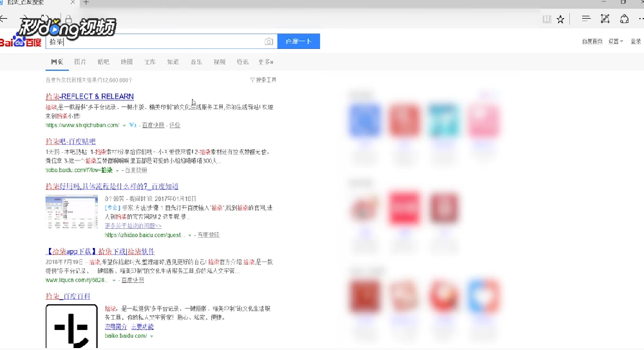Viewport: 644px width, 350px height.
Task: Open the 百度首页 link
Action: [x=592, y=41]
